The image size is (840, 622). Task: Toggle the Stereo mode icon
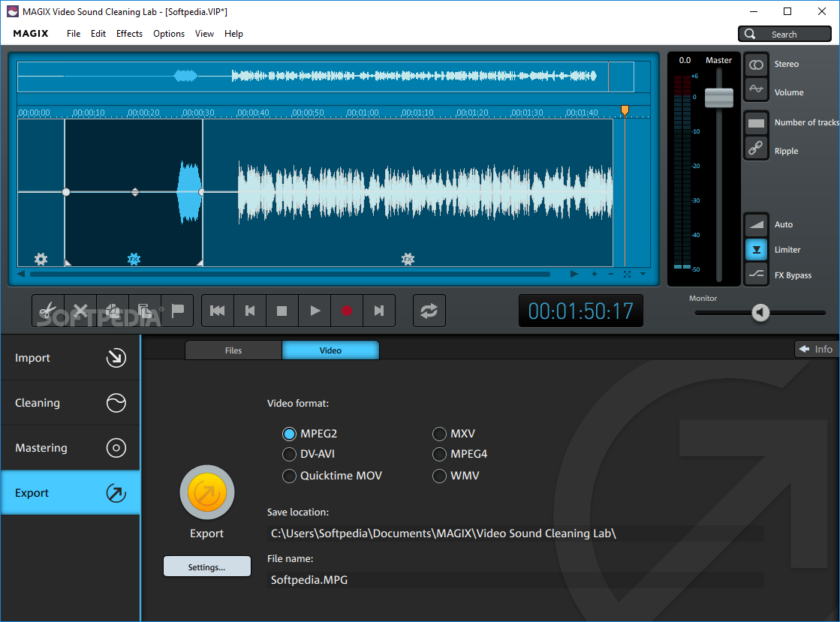[x=756, y=65]
